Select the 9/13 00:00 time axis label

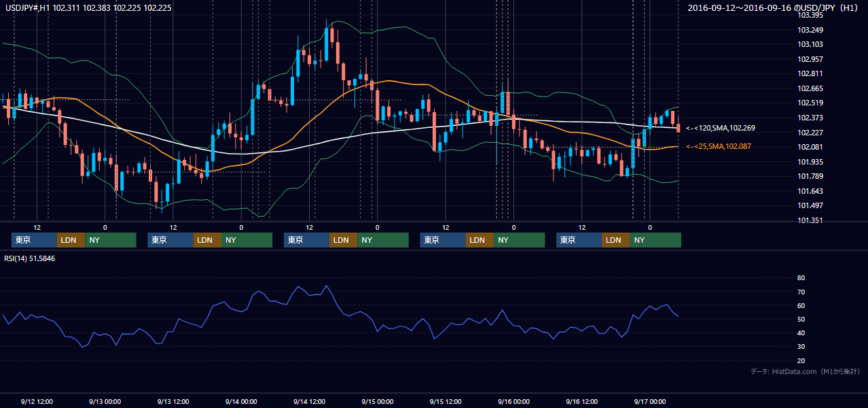click(x=105, y=402)
